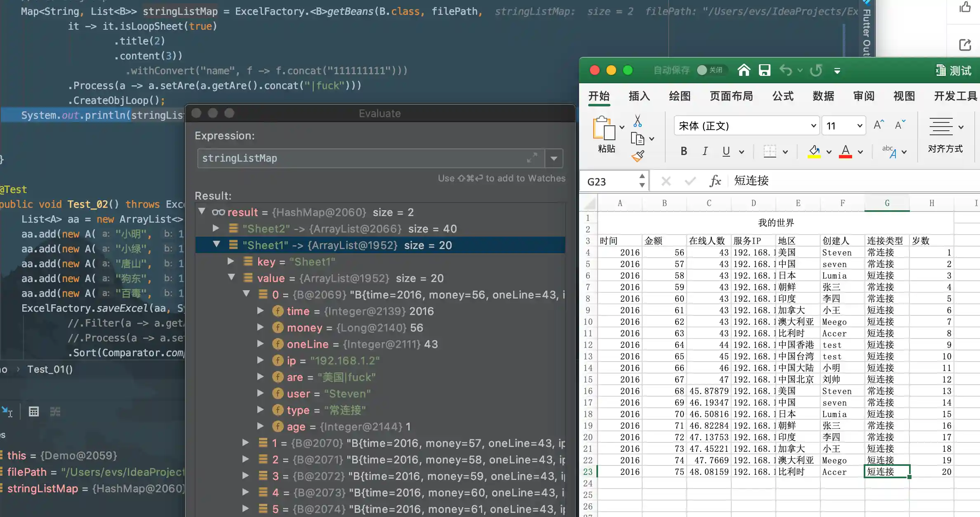Open the 插入 ribbon tab
Screen dimensions: 980x517
click(639, 96)
